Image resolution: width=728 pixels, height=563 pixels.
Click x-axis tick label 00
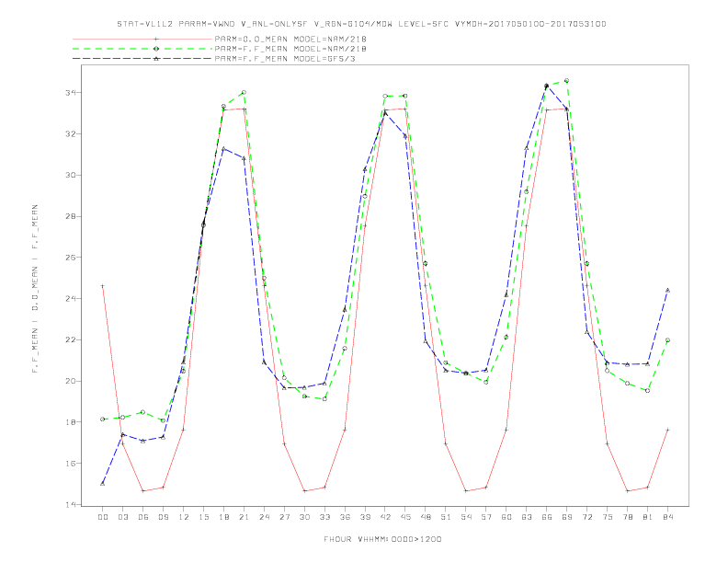pyautogui.click(x=103, y=517)
